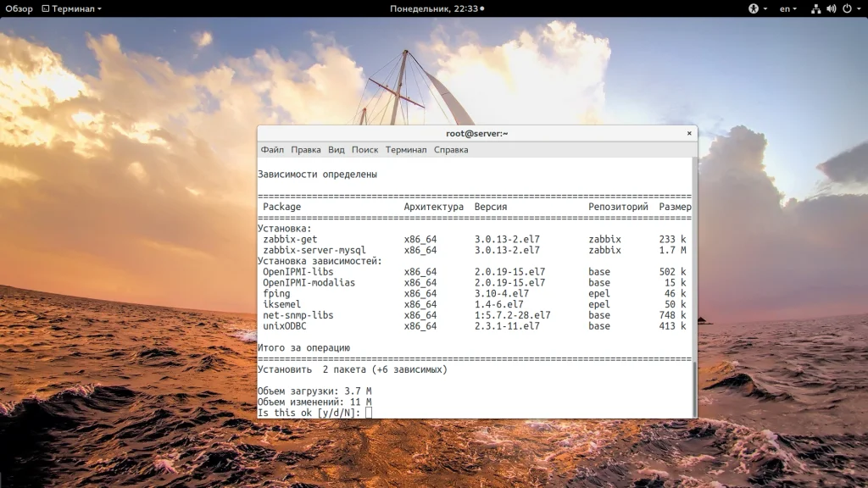Viewport: 868px width, 488px height.
Task: Open the Справка menu
Action: tap(451, 150)
